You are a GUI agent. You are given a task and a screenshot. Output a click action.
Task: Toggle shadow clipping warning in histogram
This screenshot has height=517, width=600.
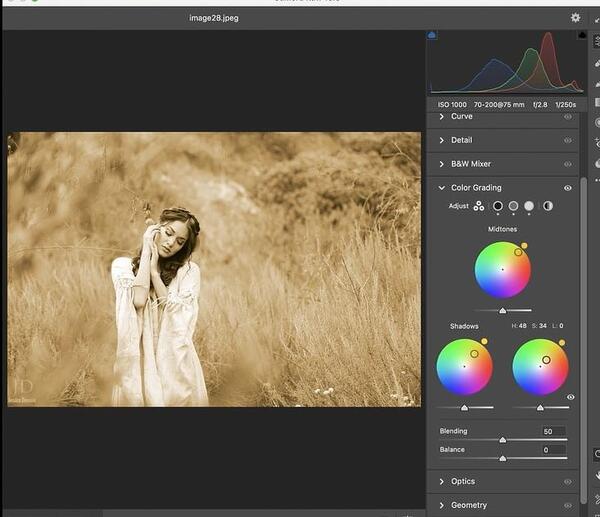[x=432, y=35]
